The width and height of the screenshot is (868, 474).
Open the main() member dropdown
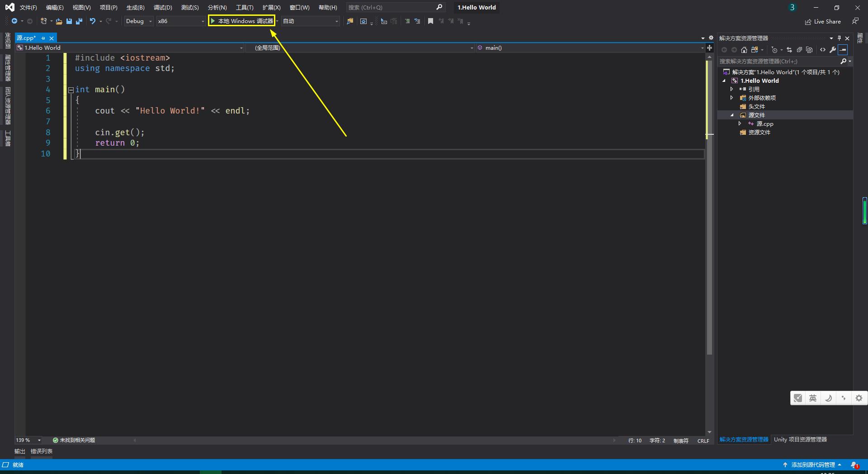tap(590, 48)
